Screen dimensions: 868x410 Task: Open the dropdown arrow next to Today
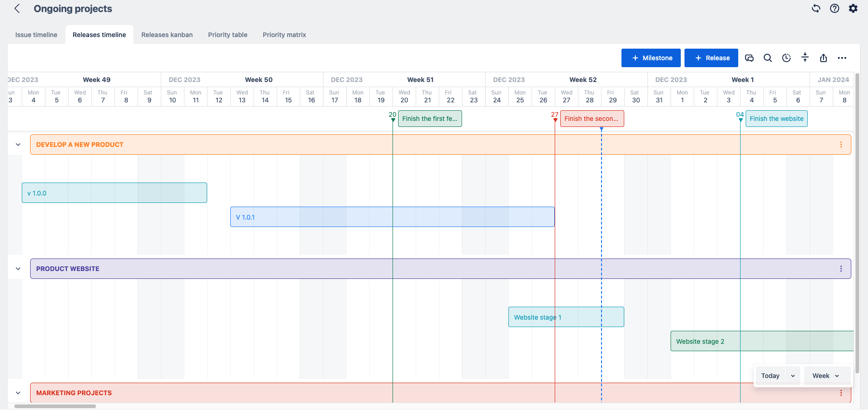(793, 376)
